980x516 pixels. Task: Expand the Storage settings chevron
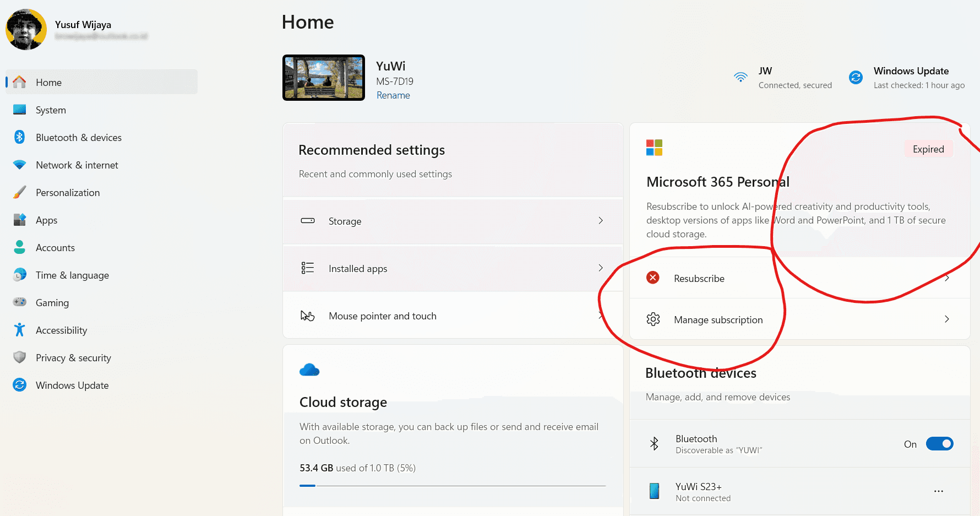pyautogui.click(x=601, y=221)
